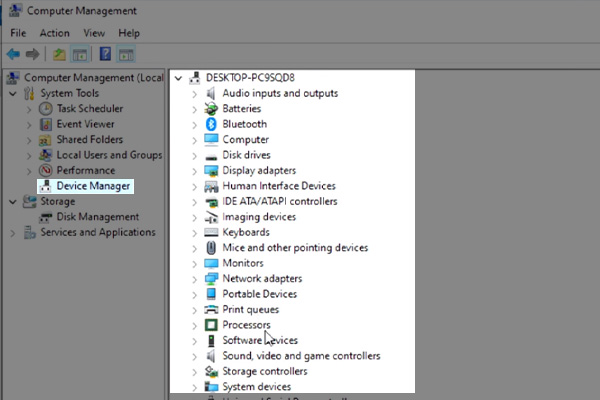Image resolution: width=600 pixels, height=400 pixels.
Task: Click Show/Hide Action Pane toolbar icon
Action: (x=126, y=54)
